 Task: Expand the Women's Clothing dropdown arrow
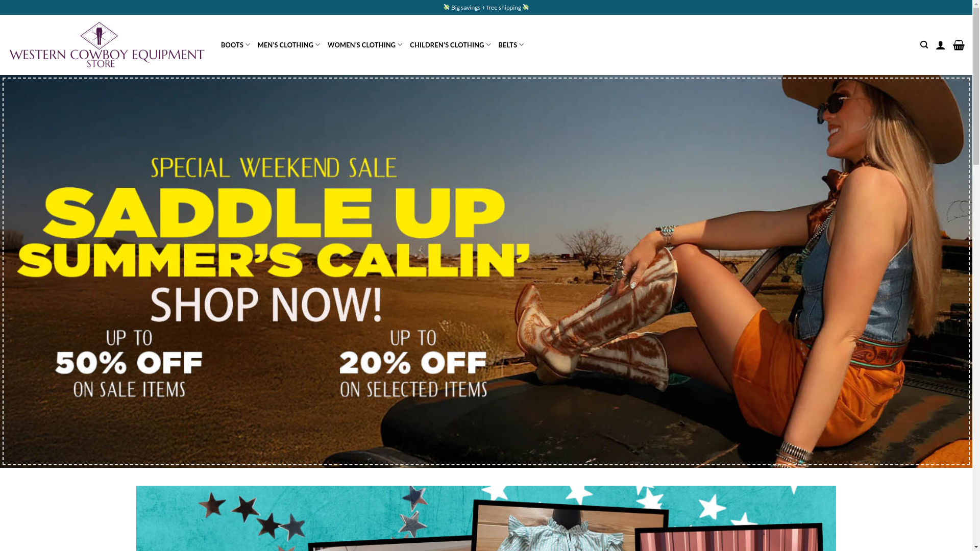[x=400, y=45]
